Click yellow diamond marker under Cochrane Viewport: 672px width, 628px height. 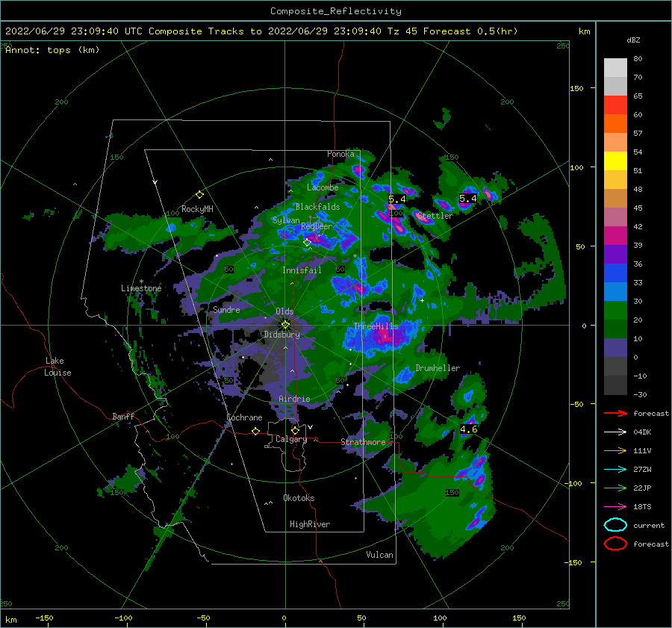pyautogui.click(x=255, y=431)
